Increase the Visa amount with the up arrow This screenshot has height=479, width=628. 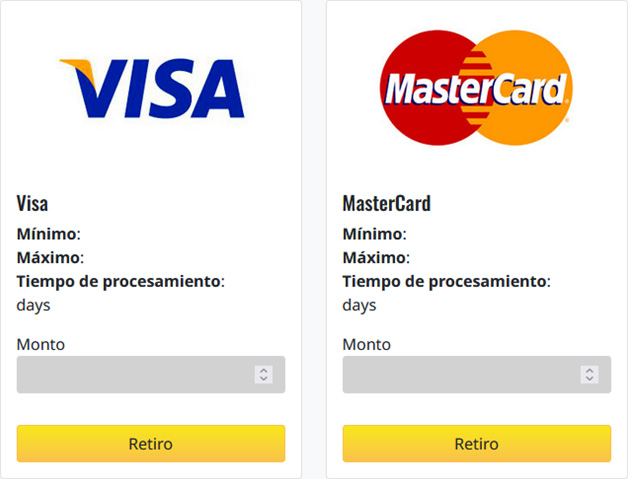pos(263,370)
